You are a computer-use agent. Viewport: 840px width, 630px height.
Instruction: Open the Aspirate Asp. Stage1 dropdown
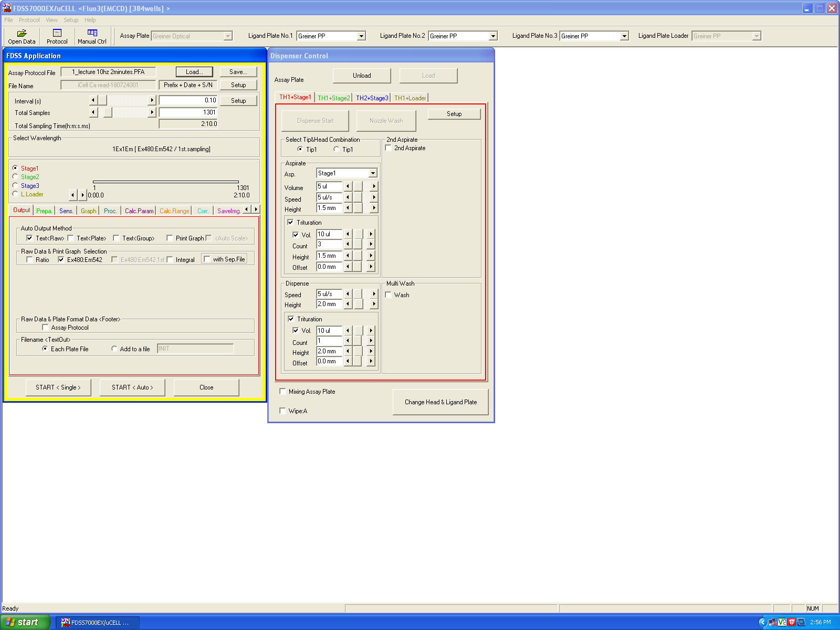pyautogui.click(x=373, y=173)
